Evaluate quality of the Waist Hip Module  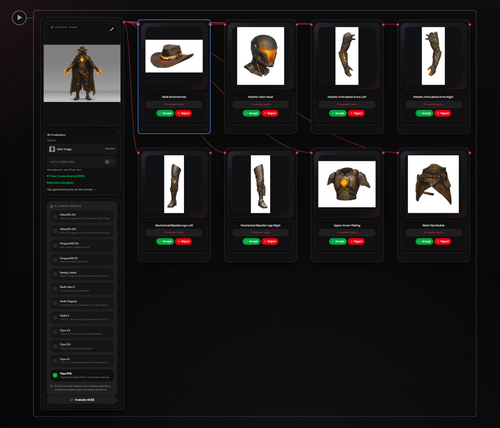pos(433,232)
